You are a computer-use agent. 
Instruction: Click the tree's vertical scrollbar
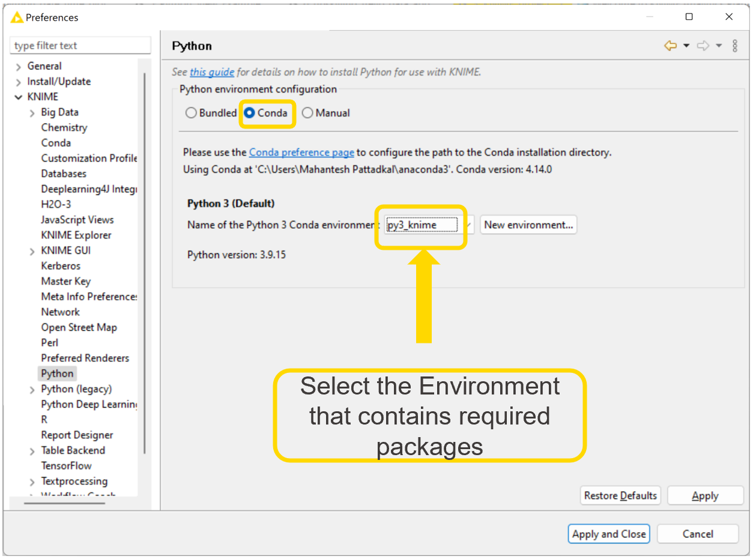click(144, 263)
